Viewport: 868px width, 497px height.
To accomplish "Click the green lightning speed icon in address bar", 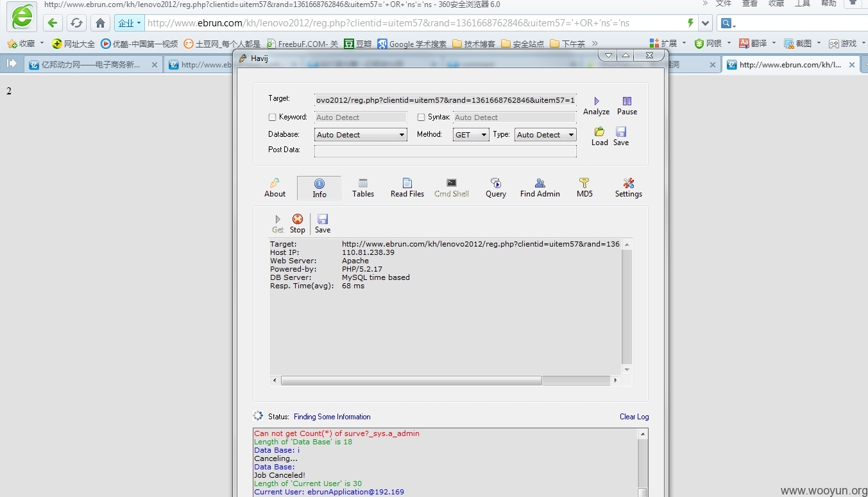I will [690, 23].
